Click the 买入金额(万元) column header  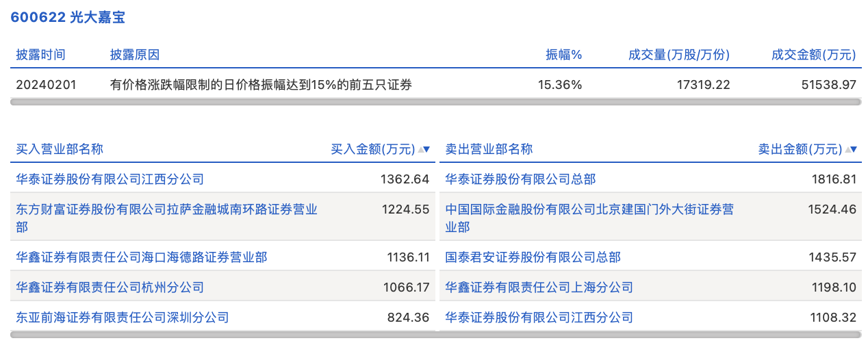(x=373, y=149)
